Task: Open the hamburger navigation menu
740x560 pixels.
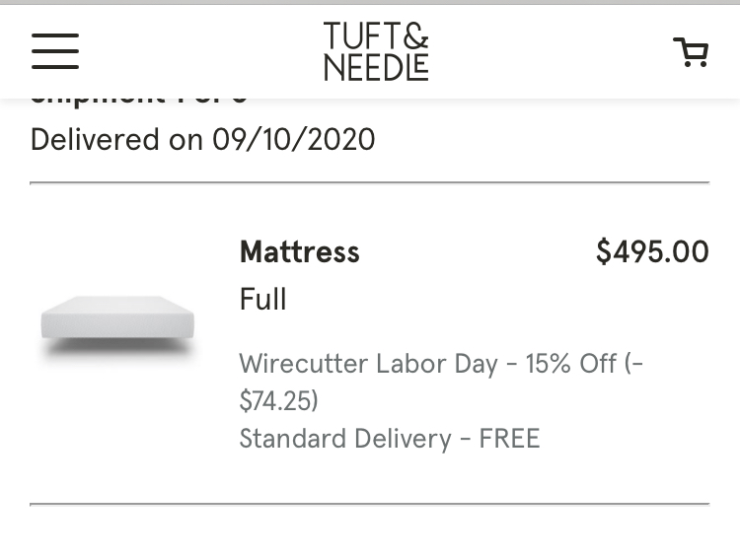Action: point(55,51)
